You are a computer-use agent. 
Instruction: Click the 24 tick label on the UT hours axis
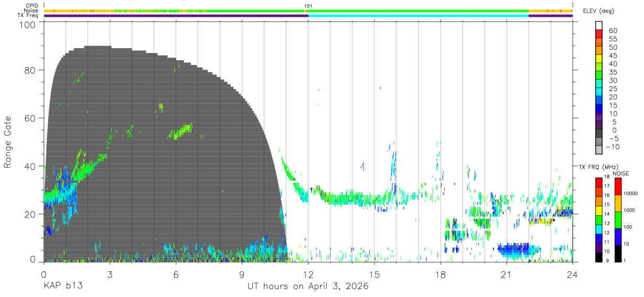click(x=572, y=274)
